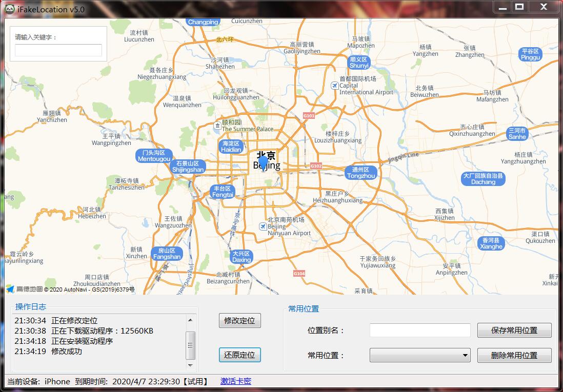Click the panda app icon in title bar
This screenshot has width=563, height=392.
[10, 9]
